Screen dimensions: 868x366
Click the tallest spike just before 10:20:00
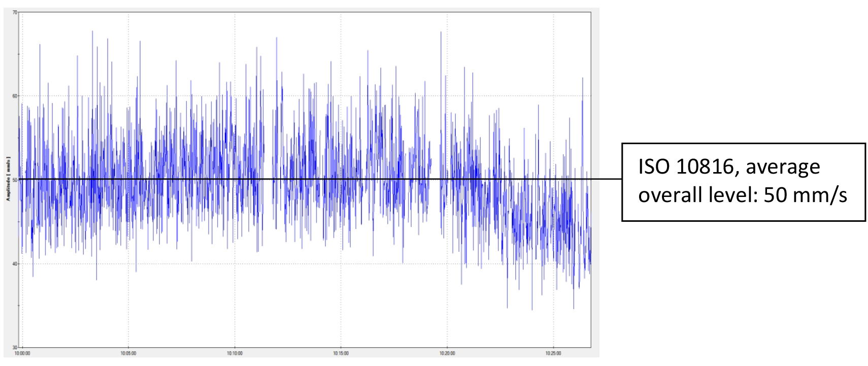[441, 32]
